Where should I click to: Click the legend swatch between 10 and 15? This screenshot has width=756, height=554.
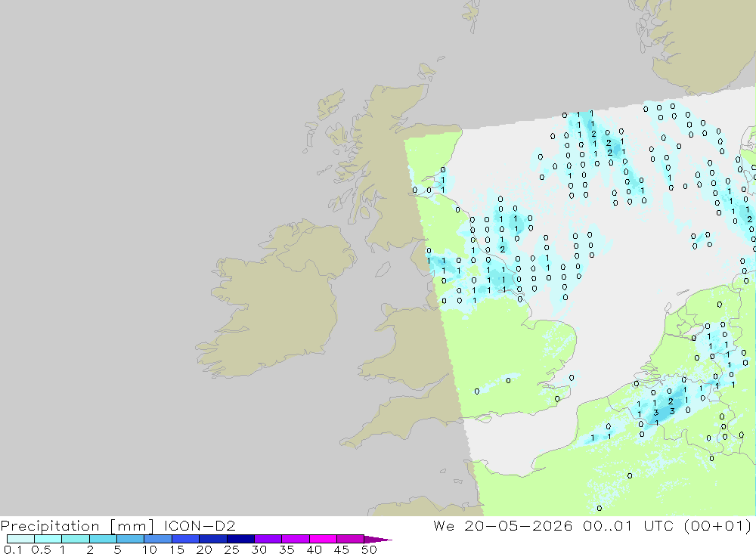pos(158,539)
